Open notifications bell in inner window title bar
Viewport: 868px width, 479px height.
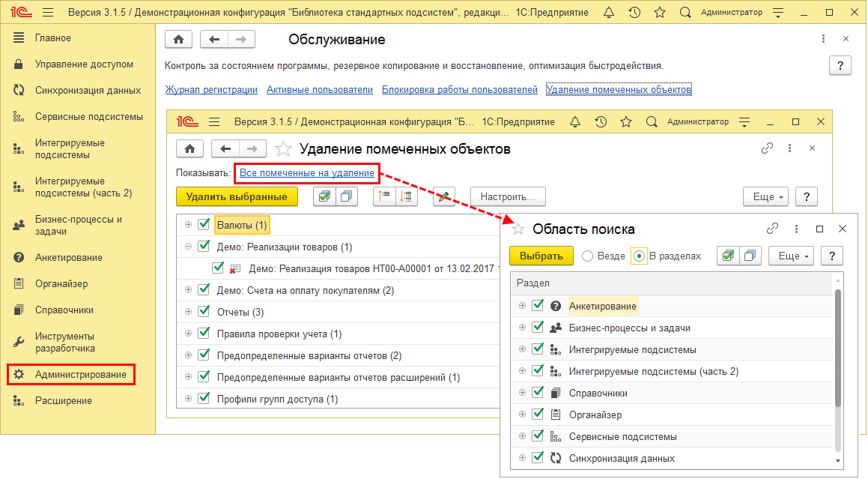click(x=575, y=121)
